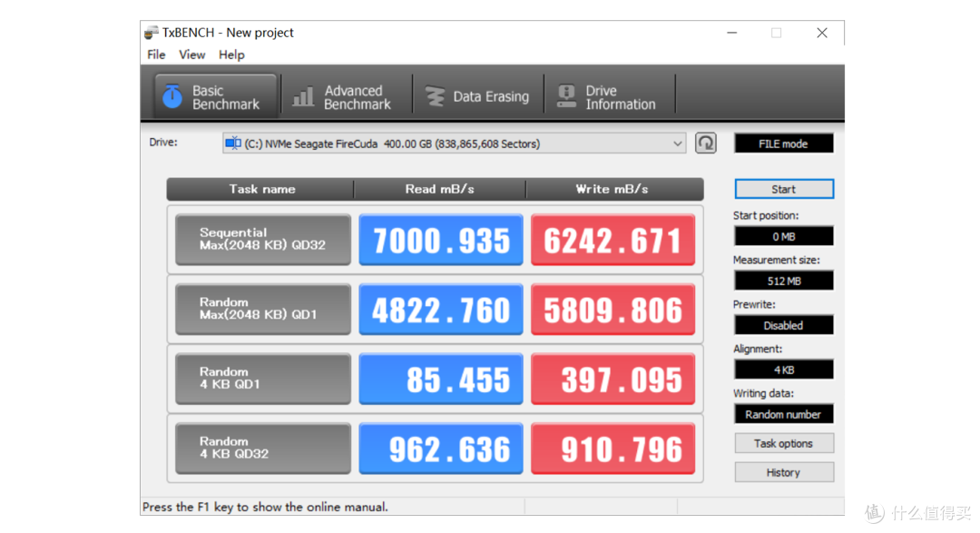Open the Alignment 4 KB selector

(x=784, y=370)
